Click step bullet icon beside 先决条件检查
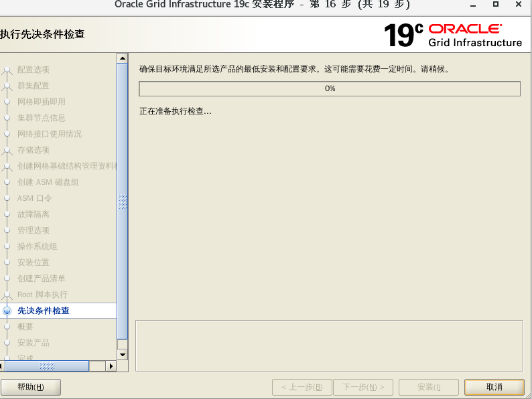The width and height of the screenshot is (532, 399). [x=7, y=311]
